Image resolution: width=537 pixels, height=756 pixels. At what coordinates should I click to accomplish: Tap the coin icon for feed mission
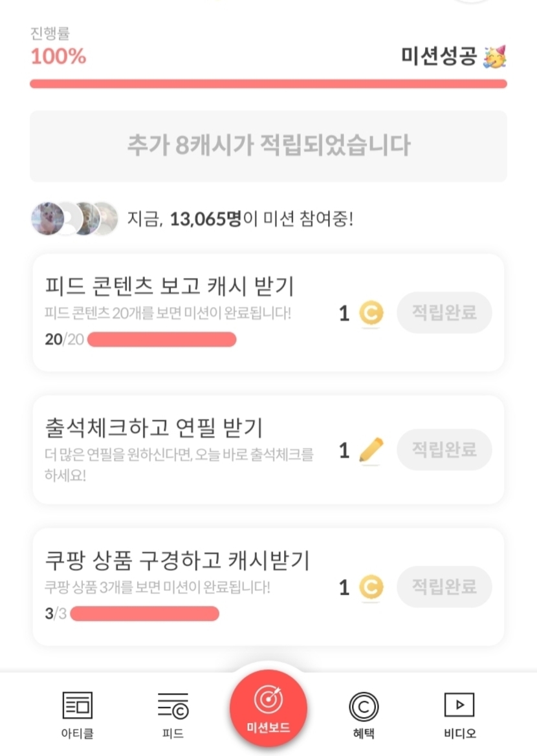[x=371, y=314]
